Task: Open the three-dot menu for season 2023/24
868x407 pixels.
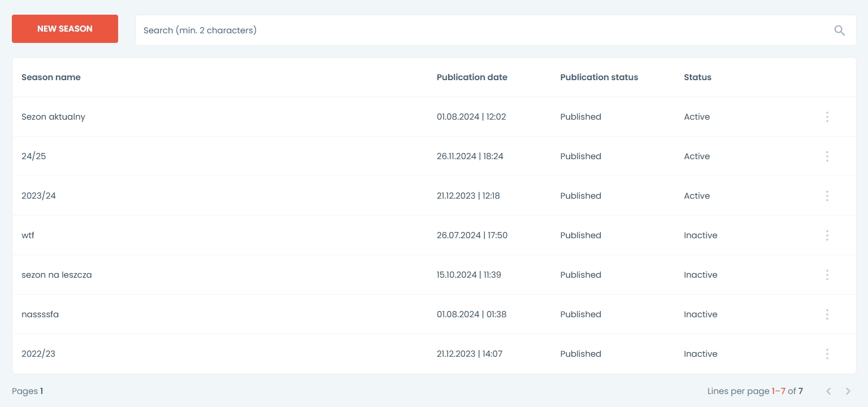Action: pyautogui.click(x=827, y=196)
